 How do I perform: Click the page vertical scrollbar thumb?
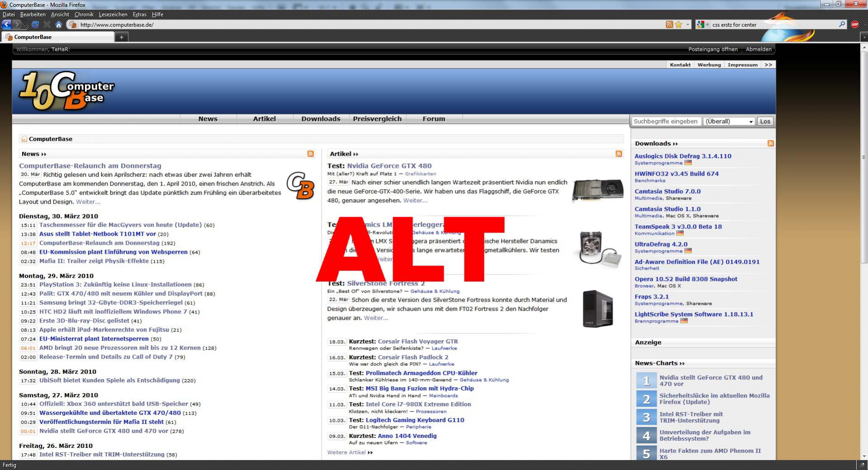(x=863, y=157)
